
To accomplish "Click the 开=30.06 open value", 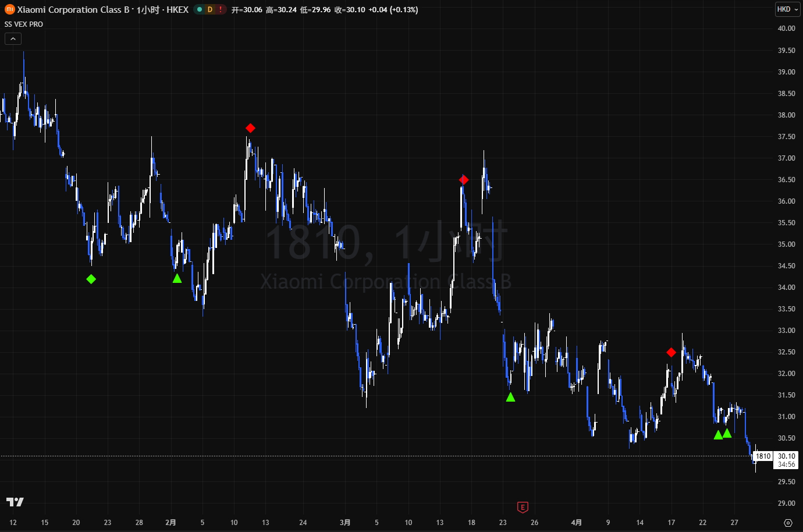I will point(247,10).
